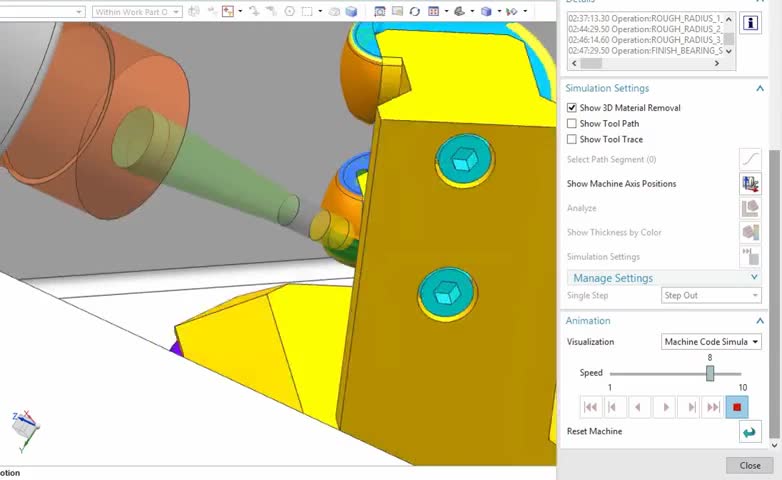Screen dimensions: 782x480
Task: Open the Visualization Machine Code Simula dropdown
Action: 711,342
